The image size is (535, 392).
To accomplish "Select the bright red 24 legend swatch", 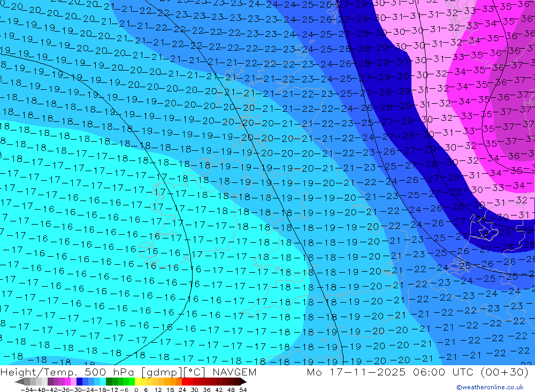I will [x=185, y=381].
